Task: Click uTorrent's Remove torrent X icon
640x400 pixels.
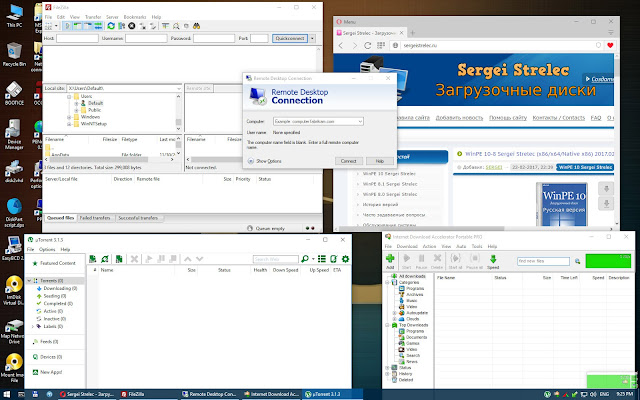Action: (134, 259)
